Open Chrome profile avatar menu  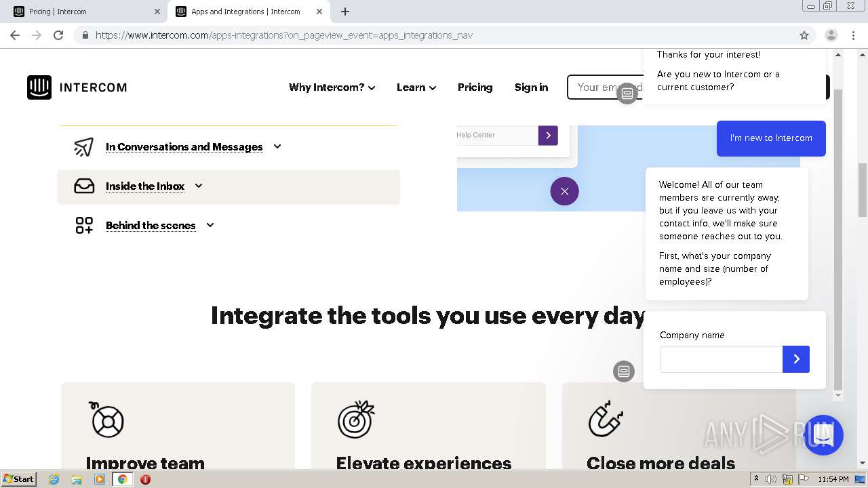[831, 35]
